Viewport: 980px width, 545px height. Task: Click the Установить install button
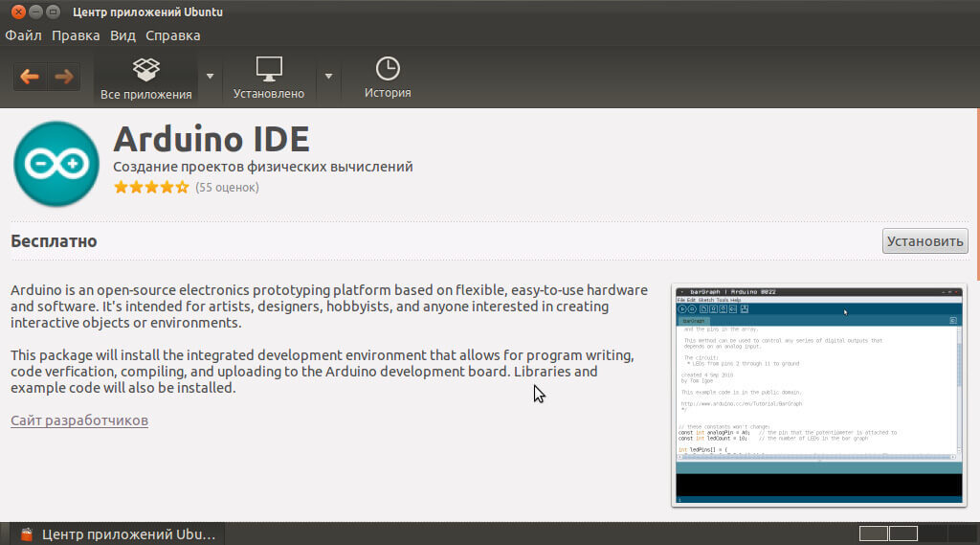[925, 241]
